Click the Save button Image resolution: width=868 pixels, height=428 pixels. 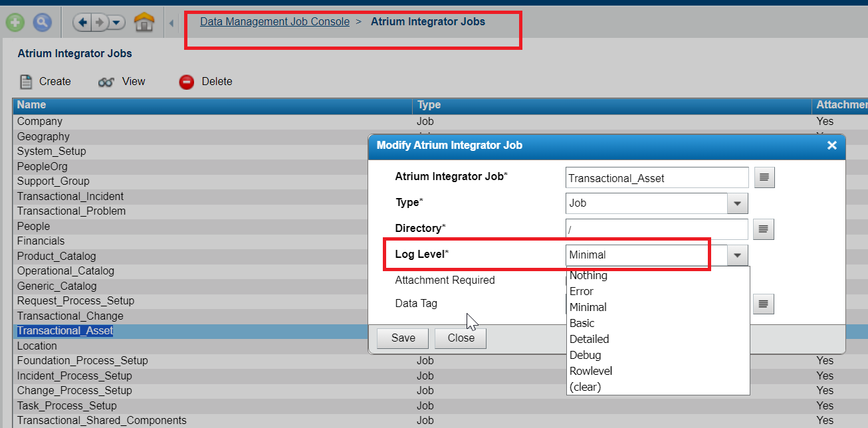pos(403,338)
